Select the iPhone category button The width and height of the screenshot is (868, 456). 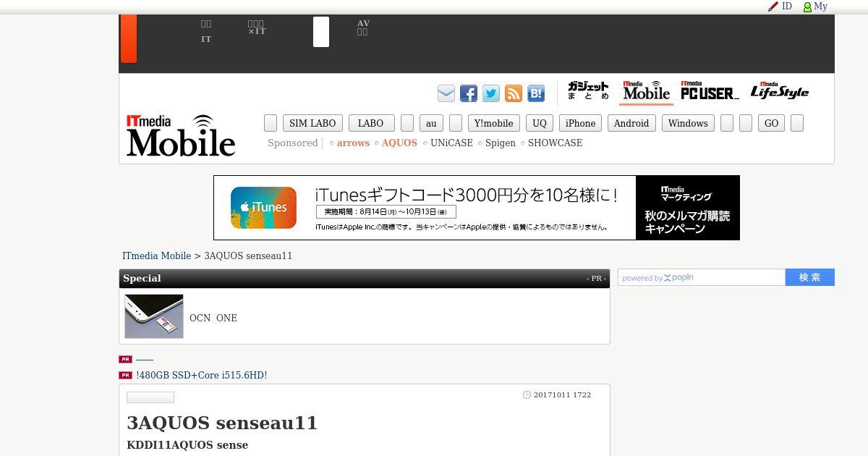click(x=580, y=123)
